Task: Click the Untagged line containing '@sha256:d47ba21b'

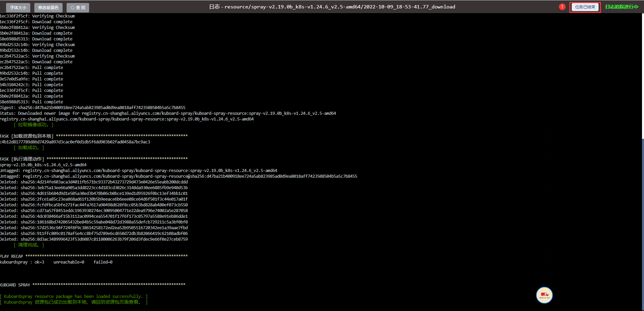Action: click(x=179, y=176)
